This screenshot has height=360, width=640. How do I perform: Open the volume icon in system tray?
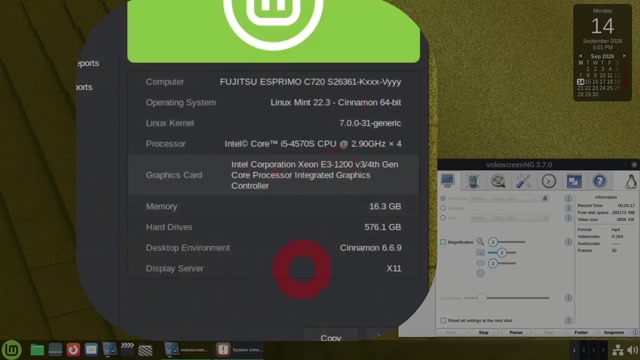coord(633,350)
